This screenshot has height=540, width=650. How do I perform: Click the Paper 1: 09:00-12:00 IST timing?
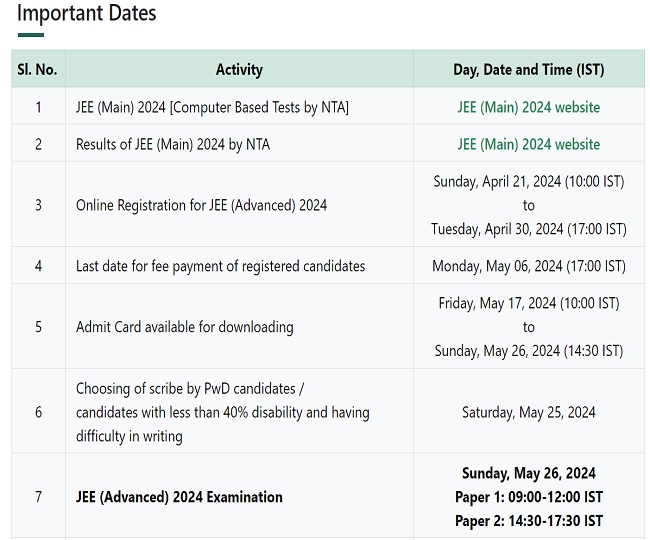tap(528, 497)
